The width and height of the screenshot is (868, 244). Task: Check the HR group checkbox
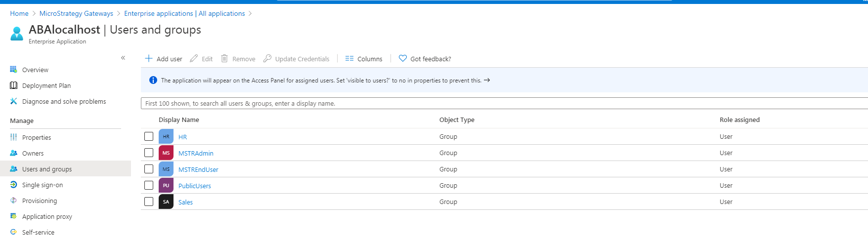[149, 136]
